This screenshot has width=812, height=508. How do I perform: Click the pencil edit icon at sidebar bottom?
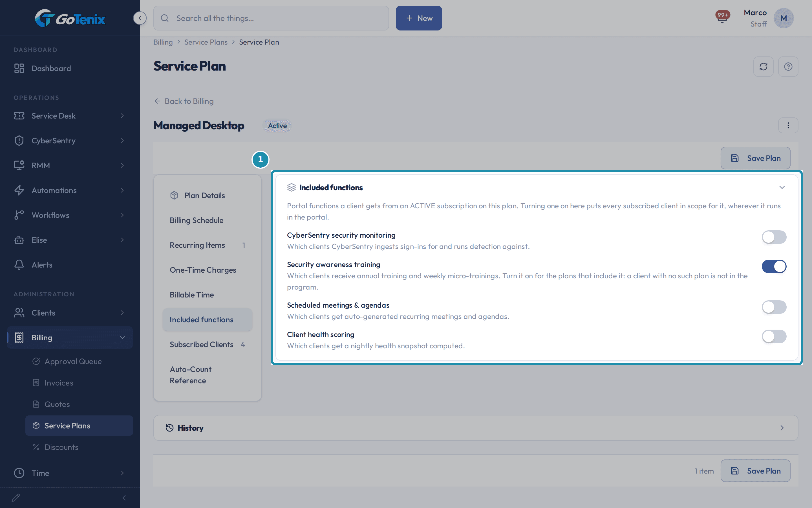[16, 498]
